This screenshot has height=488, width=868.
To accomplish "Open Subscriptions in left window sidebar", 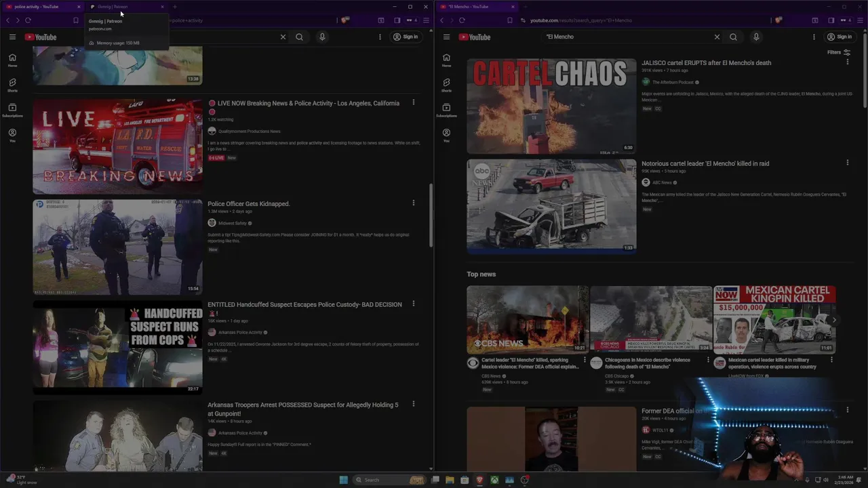I will pyautogui.click(x=12, y=110).
